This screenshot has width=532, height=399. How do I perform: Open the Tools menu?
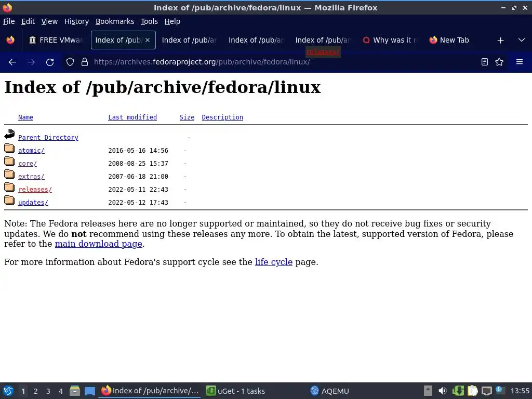pyautogui.click(x=149, y=21)
